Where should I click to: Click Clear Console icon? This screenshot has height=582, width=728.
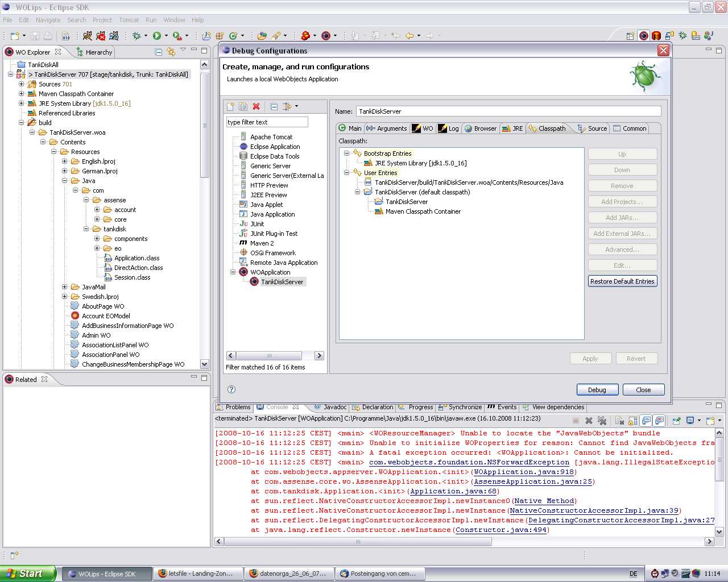point(619,421)
